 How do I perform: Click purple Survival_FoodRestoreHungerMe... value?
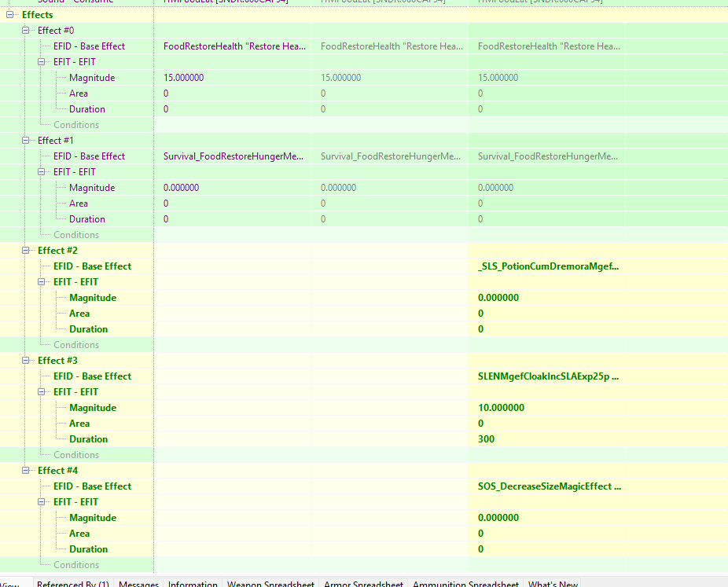(x=233, y=156)
